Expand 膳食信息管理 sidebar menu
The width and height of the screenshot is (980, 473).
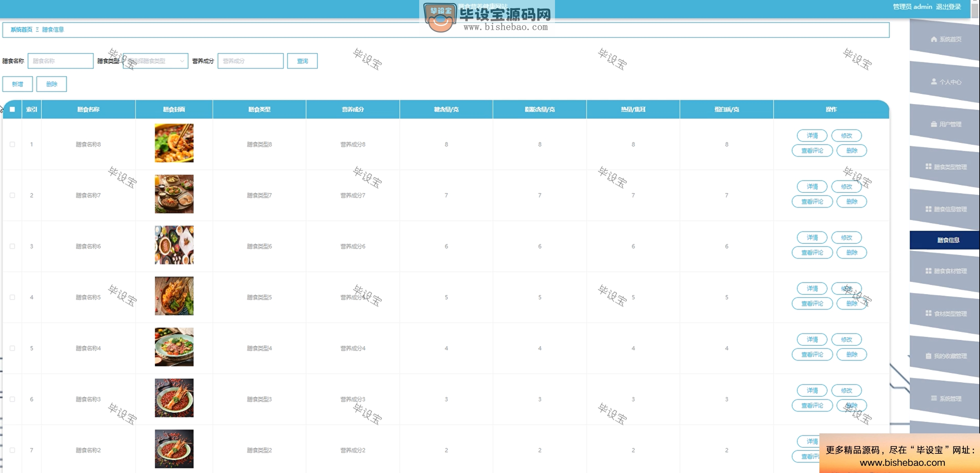coord(944,209)
